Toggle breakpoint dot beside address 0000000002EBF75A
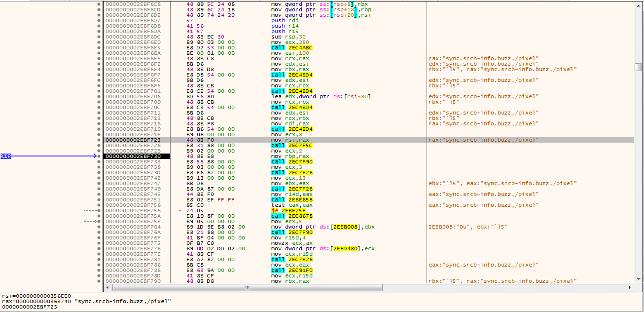 99,216
